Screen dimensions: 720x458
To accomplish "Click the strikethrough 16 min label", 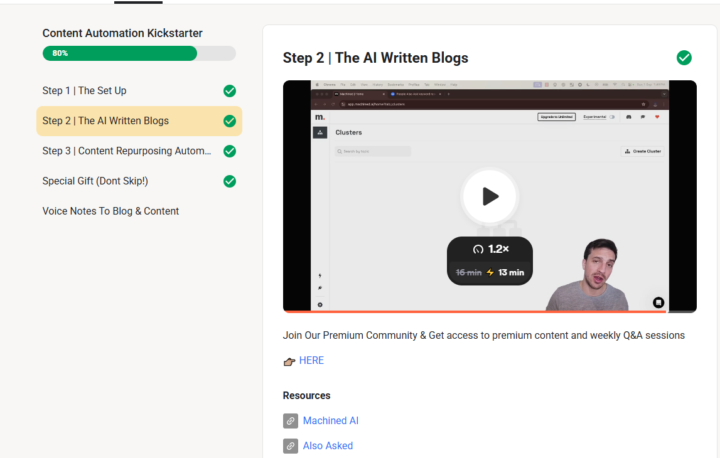I will tap(468, 272).
